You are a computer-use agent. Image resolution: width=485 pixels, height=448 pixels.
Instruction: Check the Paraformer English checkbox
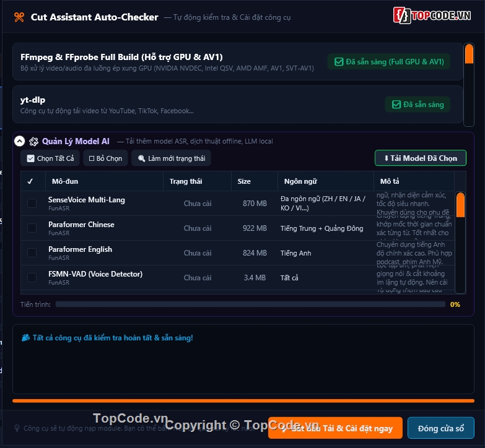32,252
